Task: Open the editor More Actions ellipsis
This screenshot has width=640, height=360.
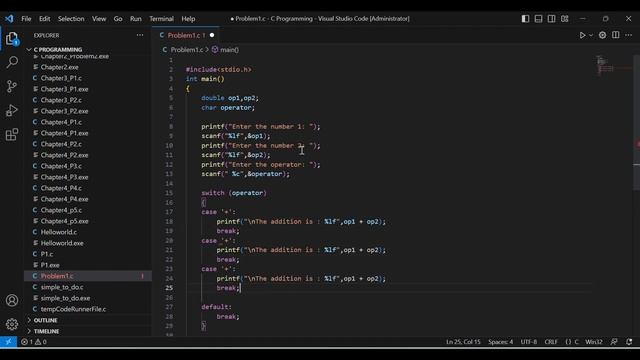Action: tap(629, 35)
